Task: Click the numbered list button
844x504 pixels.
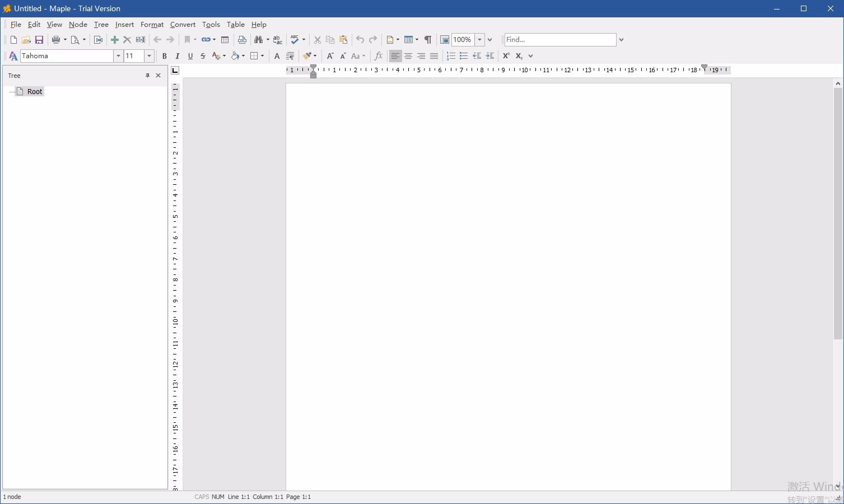Action: [x=451, y=56]
